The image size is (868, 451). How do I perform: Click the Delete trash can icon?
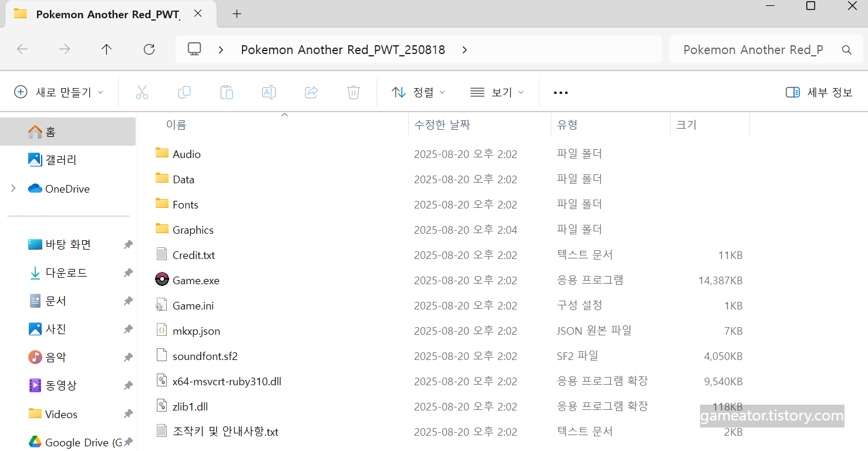pyautogui.click(x=354, y=92)
